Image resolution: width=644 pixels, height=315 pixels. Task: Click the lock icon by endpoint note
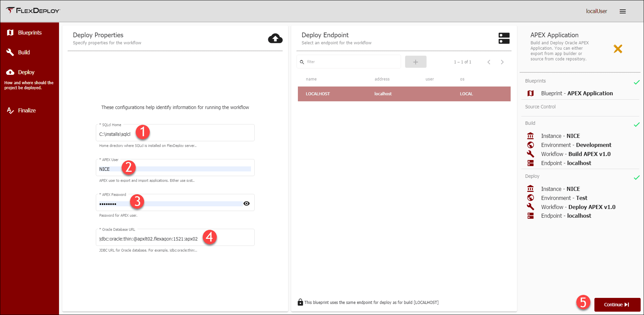click(x=300, y=302)
